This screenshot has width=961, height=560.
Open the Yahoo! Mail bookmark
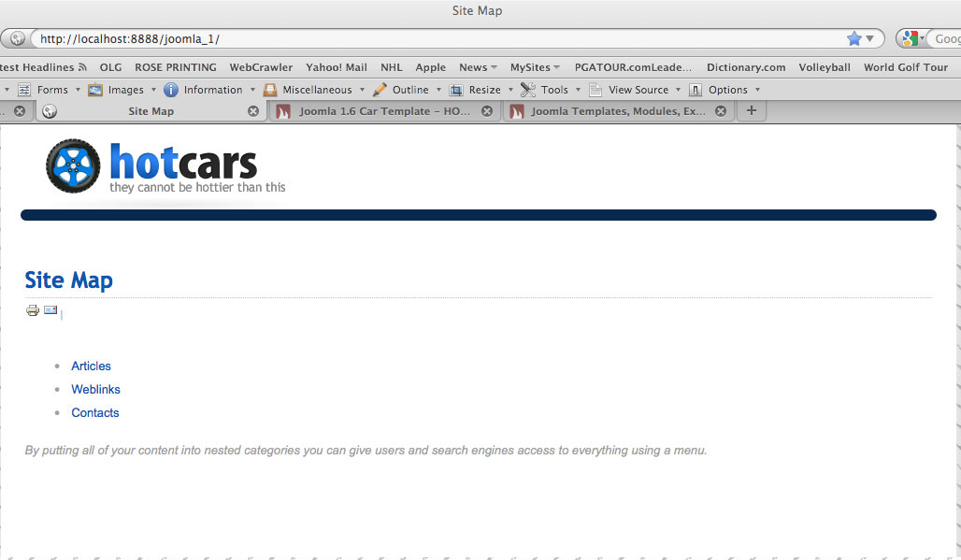point(337,67)
